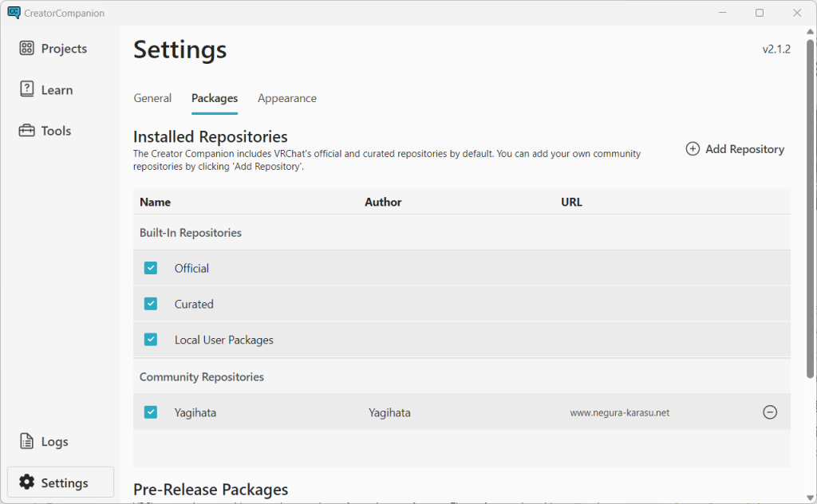Click the Add Repository button
Viewport: 817px width, 504px height.
pyautogui.click(x=735, y=149)
